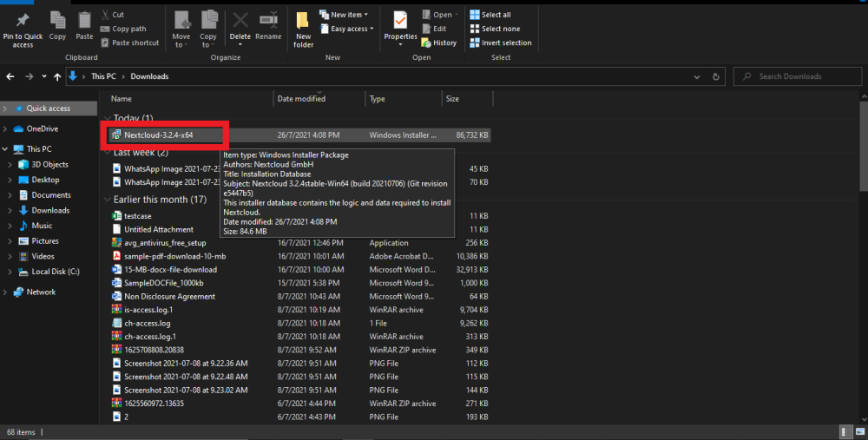Open the Move to dropdown
The height and width of the screenshot is (440, 868).
tap(181, 41)
